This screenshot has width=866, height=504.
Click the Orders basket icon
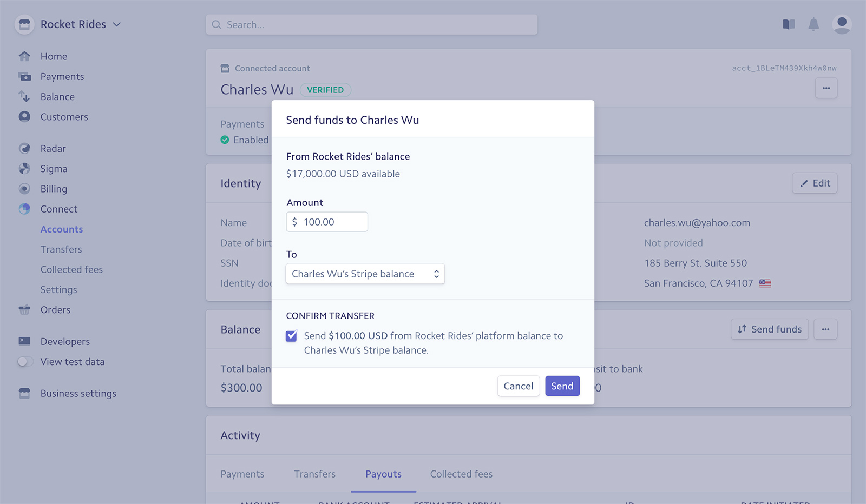(x=24, y=310)
